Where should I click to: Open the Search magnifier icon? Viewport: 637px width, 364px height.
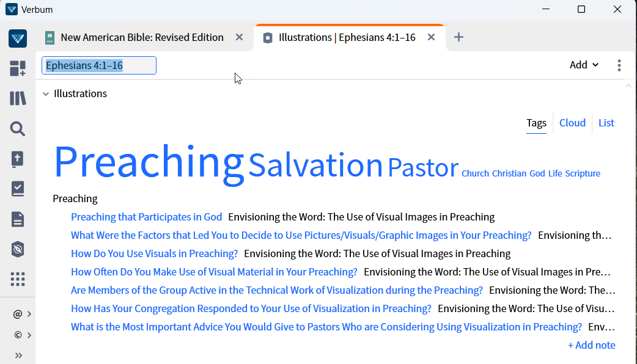coord(18,129)
